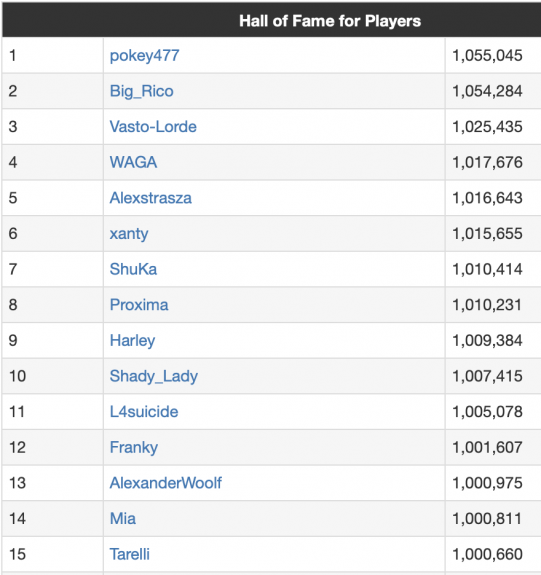View Alexstrasza's profile

[150, 198]
